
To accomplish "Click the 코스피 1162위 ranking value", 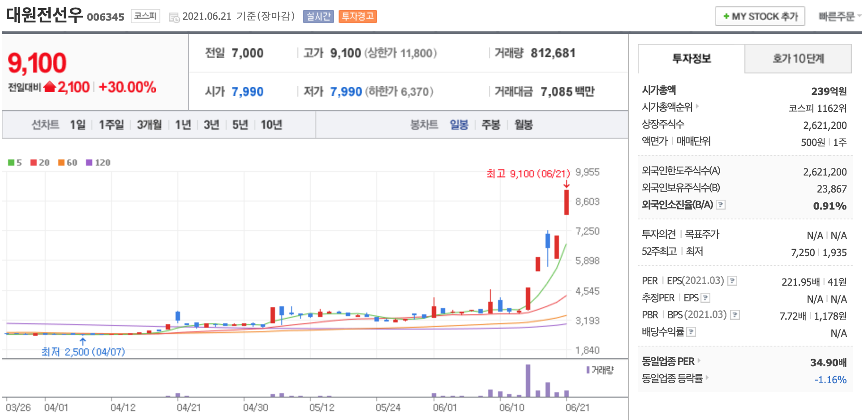I will pos(818,108).
